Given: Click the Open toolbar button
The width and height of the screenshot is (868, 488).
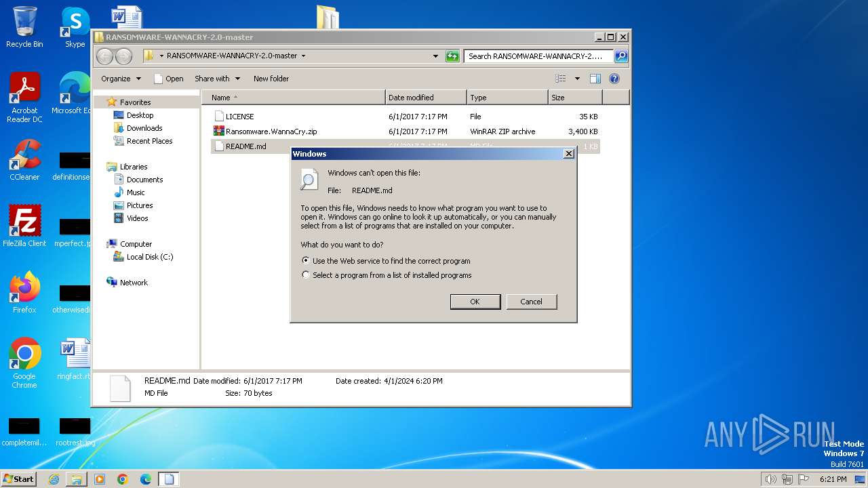Looking at the screenshot, I should tap(169, 79).
